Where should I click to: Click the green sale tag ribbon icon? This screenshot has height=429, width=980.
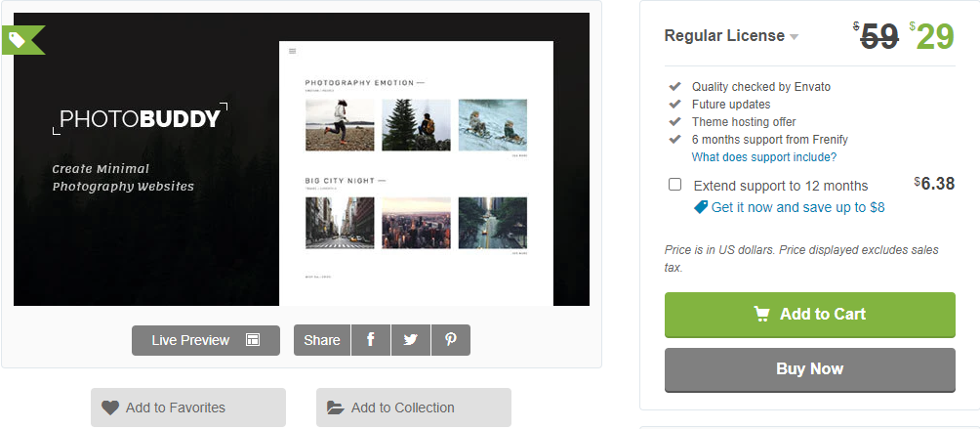pyautogui.click(x=22, y=40)
